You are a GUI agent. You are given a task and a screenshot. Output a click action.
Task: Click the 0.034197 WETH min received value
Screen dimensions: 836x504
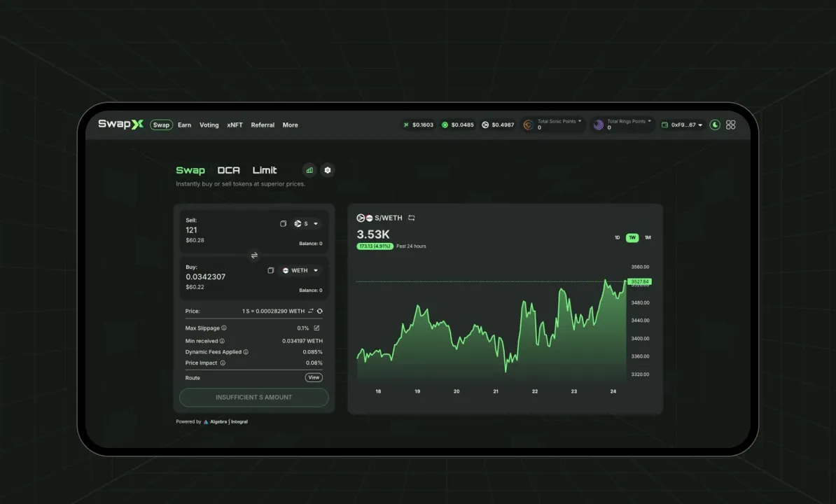(x=302, y=341)
